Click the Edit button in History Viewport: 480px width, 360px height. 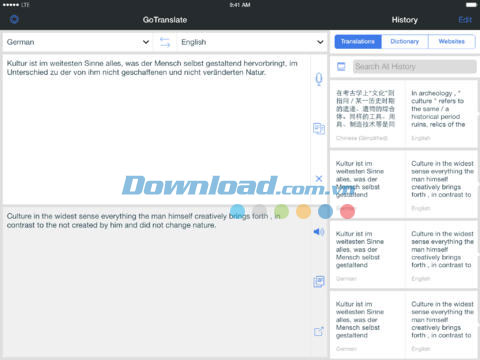(465, 20)
